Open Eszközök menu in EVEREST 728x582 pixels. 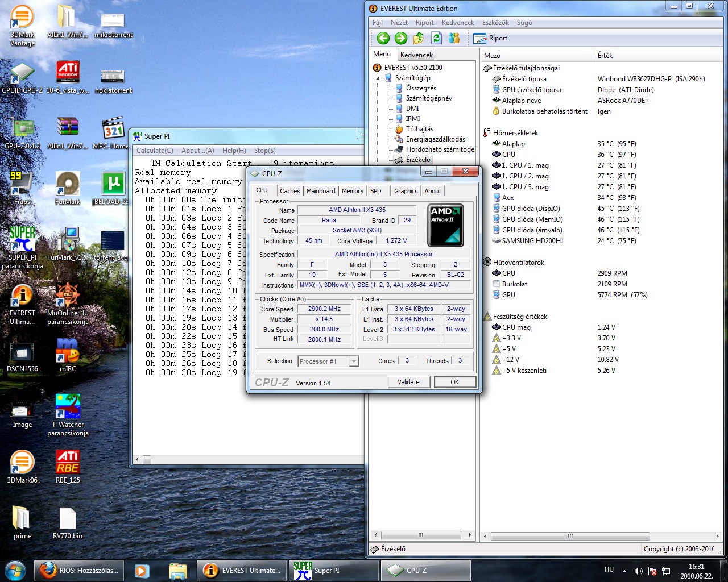tap(495, 23)
